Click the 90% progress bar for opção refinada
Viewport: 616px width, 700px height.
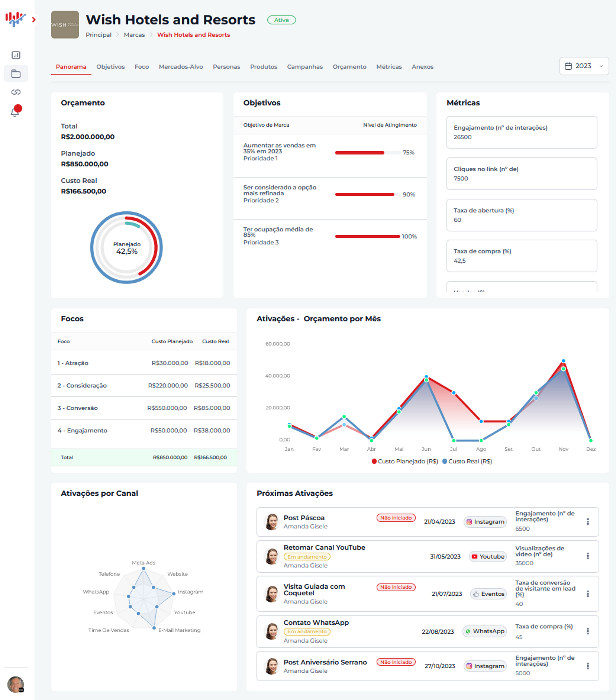(x=368, y=194)
